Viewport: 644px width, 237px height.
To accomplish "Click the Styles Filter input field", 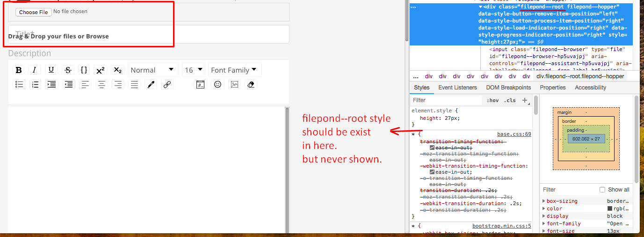I will [x=446, y=100].
